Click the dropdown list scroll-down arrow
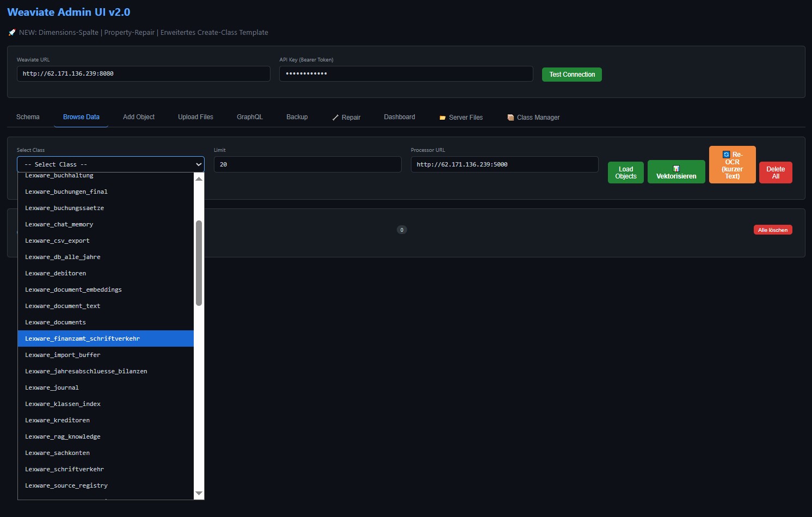The height and width of the screenshot is (517, 812). 199,494
